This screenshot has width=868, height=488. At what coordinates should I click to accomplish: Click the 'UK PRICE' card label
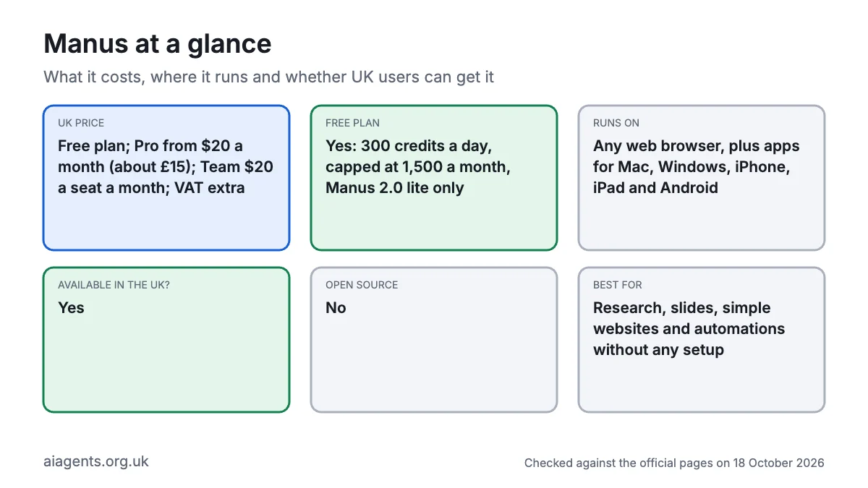click(x=81, y=123)
